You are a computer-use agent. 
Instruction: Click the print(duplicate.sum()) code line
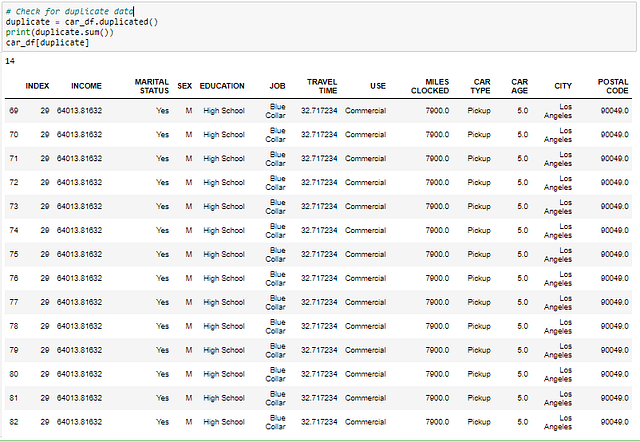coord(60,32)
